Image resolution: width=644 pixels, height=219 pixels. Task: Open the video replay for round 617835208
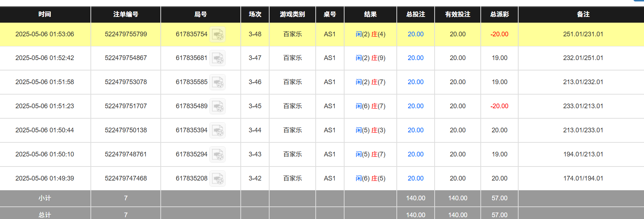pyautogui.click(x=218, y=178)
